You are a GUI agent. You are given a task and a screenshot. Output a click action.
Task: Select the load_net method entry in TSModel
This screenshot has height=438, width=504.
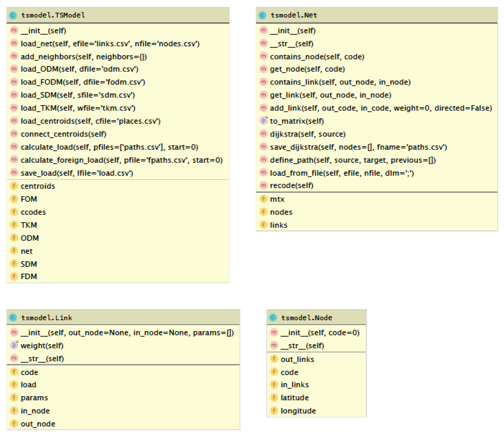110,44
